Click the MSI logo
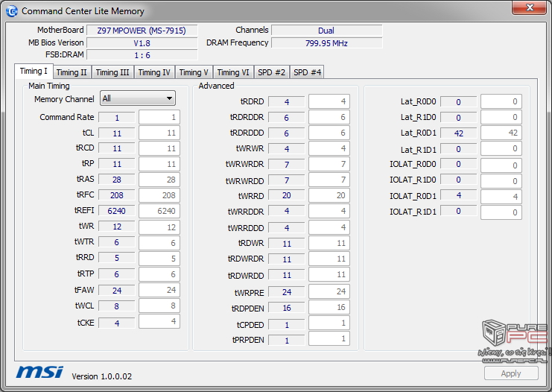This screenshot has height=392, width=552. 39,372
